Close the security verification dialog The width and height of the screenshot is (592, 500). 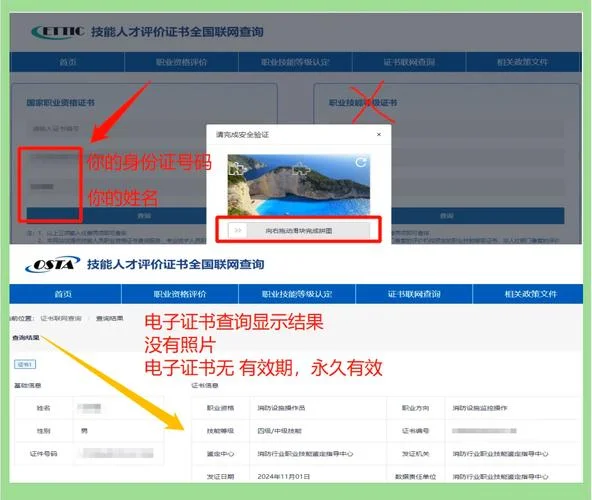coord(379,134)
